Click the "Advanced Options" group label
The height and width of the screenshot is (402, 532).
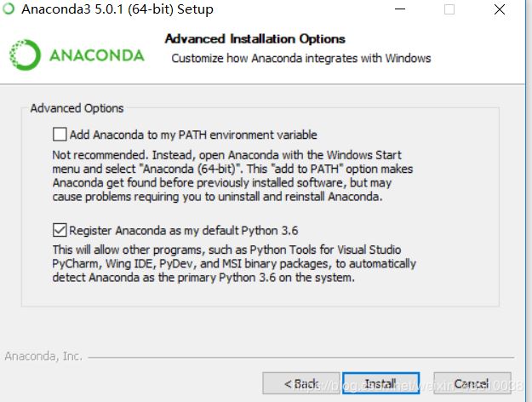click(77, 108)
